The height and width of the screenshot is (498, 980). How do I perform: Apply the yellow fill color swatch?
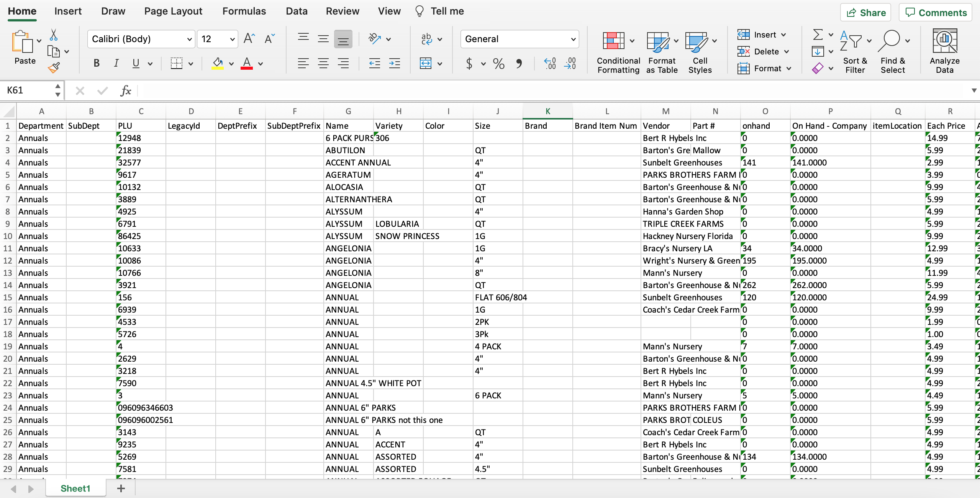tap(218, 63)
